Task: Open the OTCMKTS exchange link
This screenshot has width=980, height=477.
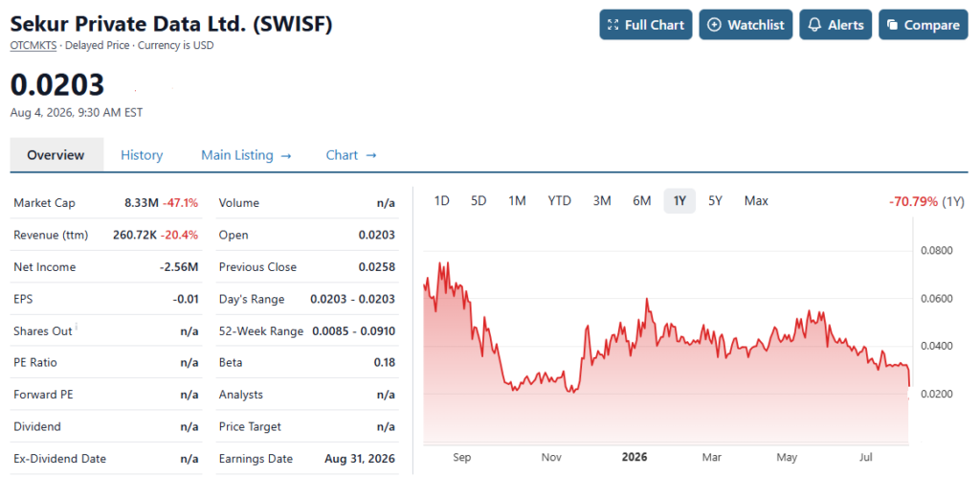Action: (35, 45)
